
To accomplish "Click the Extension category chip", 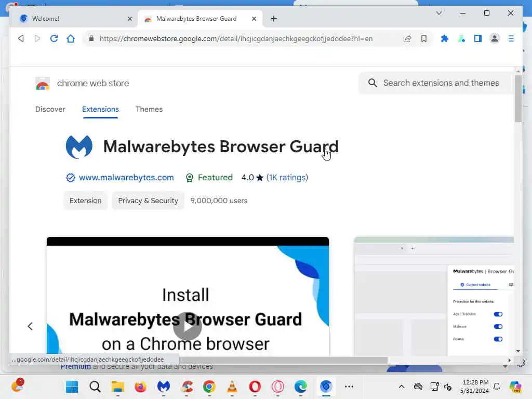I will pos(86,201).
